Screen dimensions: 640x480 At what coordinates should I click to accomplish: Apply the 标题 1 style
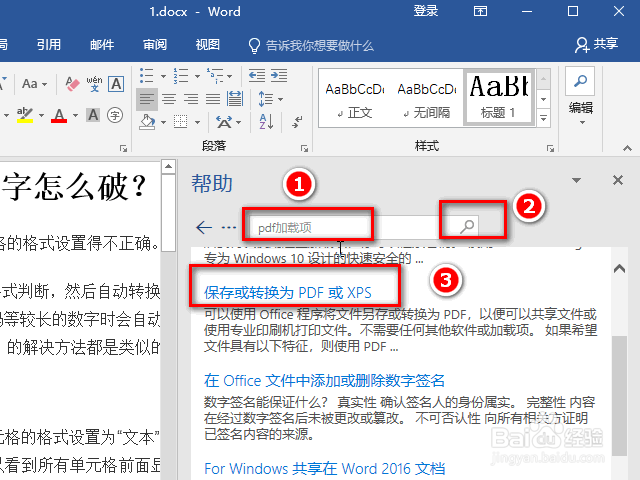(498, 98)
